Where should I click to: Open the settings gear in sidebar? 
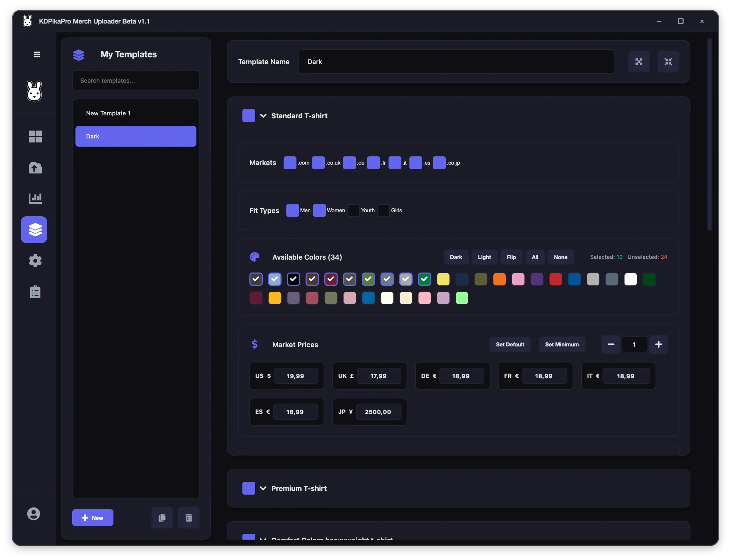(35, 261)
